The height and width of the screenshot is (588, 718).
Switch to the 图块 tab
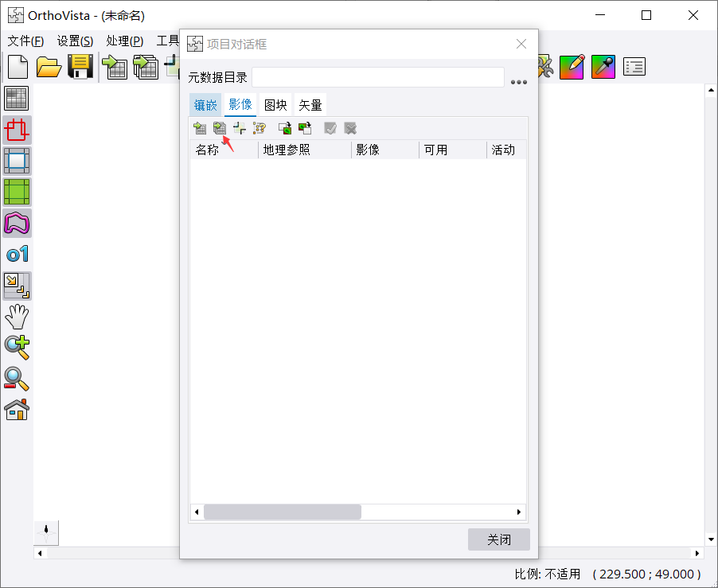(275, 105)
